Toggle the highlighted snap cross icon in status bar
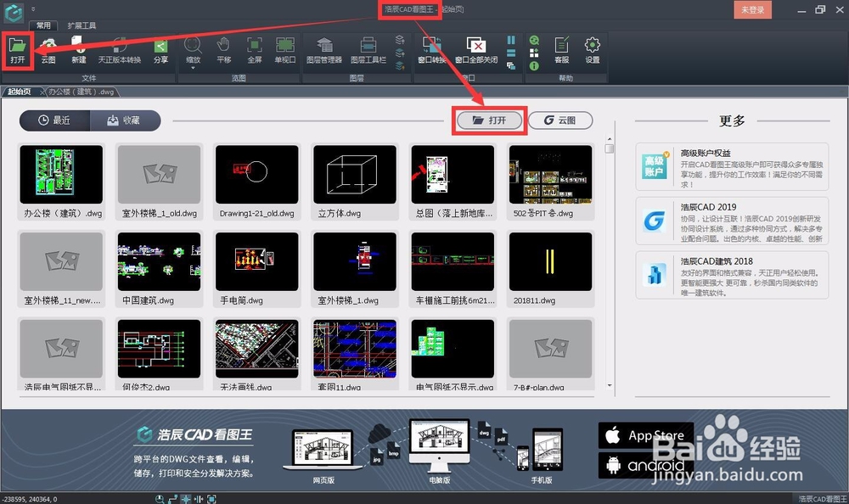Viewport: 849px width, 504px height. (186, 499)
